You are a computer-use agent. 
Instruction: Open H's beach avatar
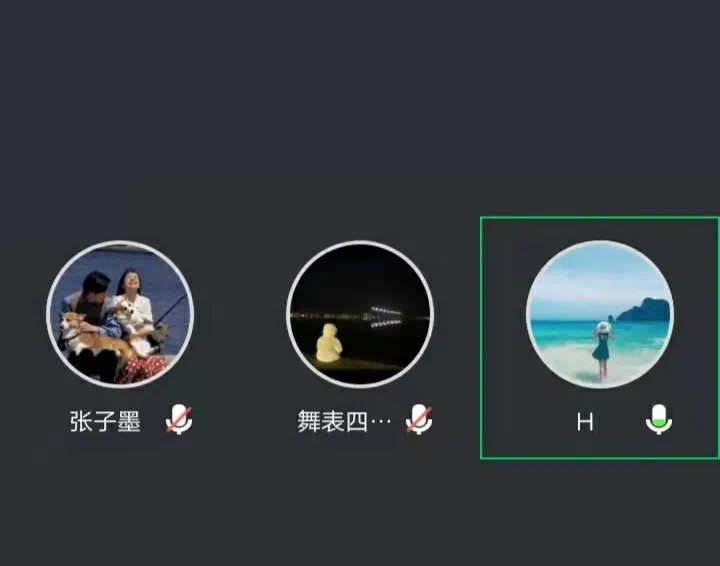click(600, 314)
